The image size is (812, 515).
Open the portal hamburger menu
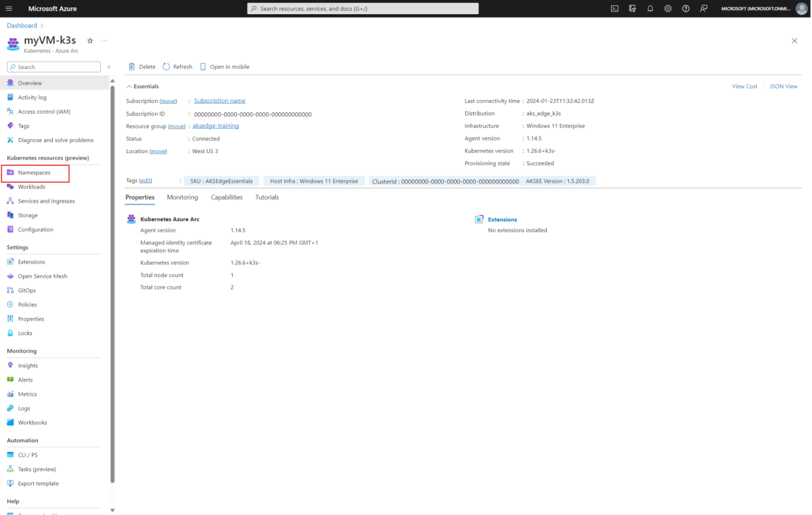pyautogui.click(x=9, y=9)
